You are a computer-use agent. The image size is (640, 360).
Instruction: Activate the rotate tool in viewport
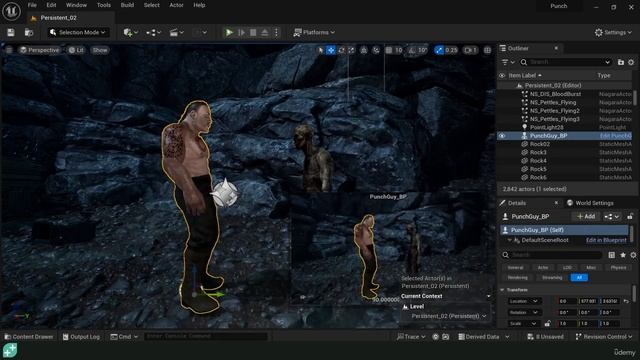click(341, 50)
